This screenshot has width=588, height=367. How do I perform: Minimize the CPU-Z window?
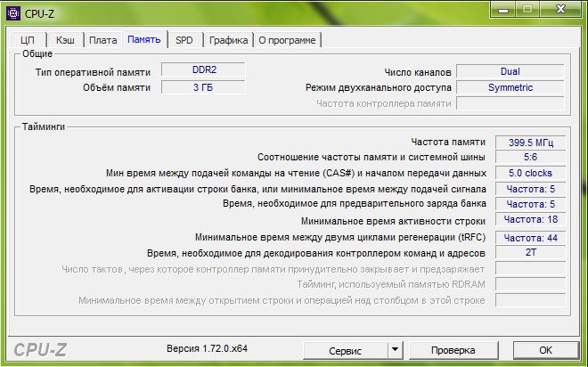tap(503, 10)
